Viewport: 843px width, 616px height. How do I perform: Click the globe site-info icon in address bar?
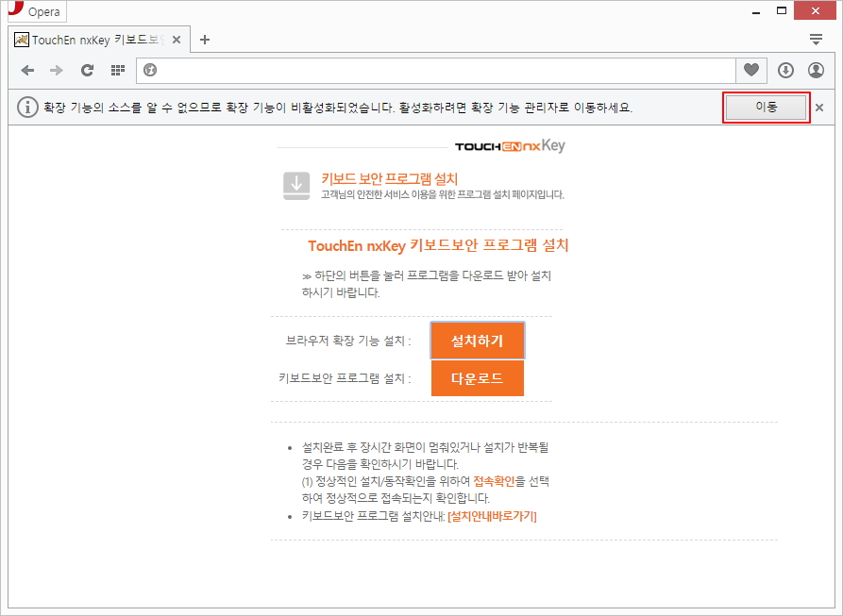150,71
